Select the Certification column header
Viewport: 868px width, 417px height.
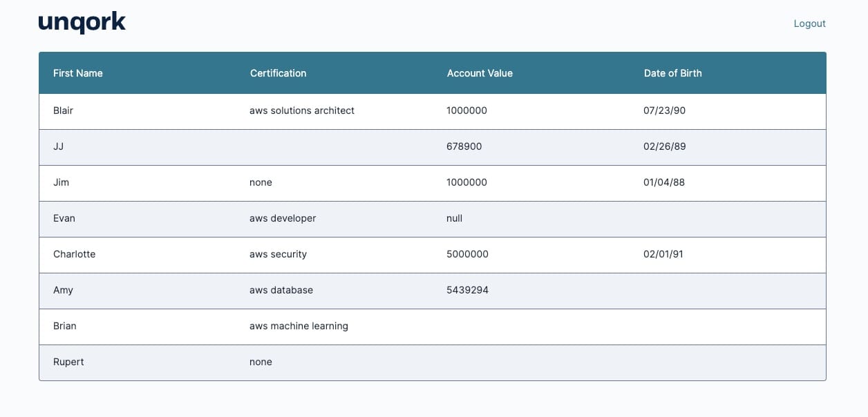click(278, 73)
